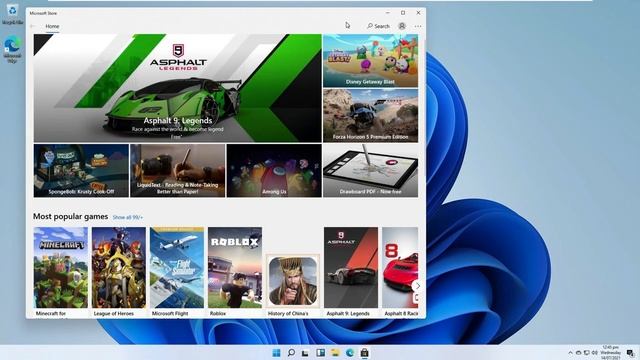
Task: Open the user account profile icon
Action: pos(402,26)
